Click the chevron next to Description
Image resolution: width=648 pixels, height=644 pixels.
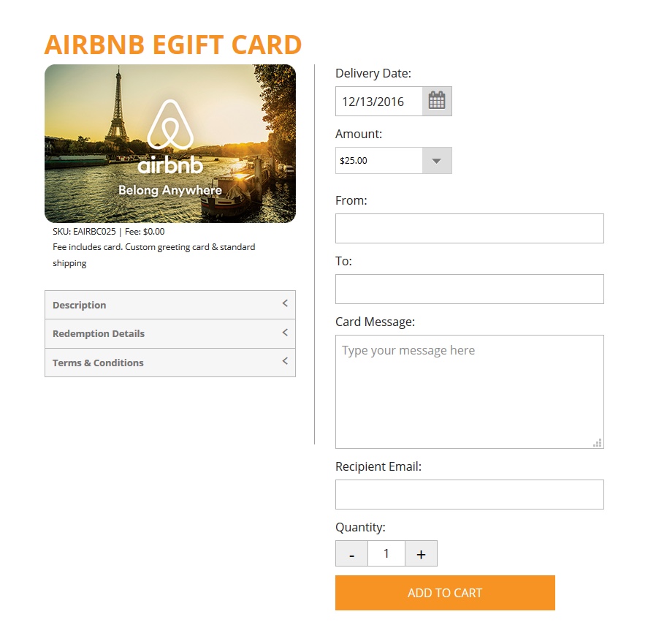coord(285,304)
